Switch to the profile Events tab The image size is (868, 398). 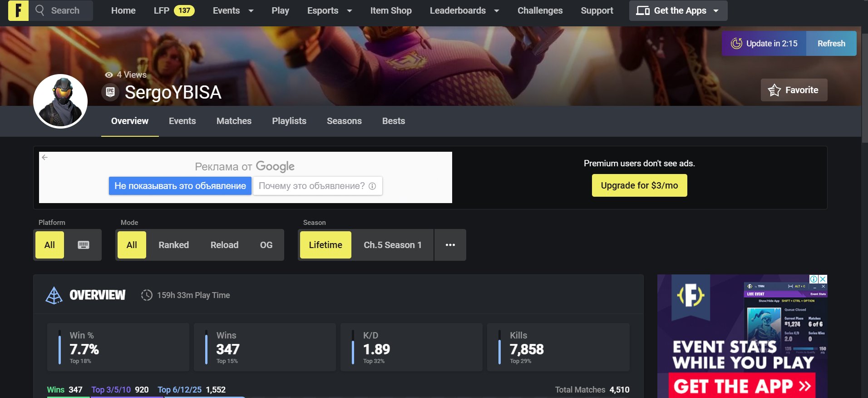click(x=182, y=121)
